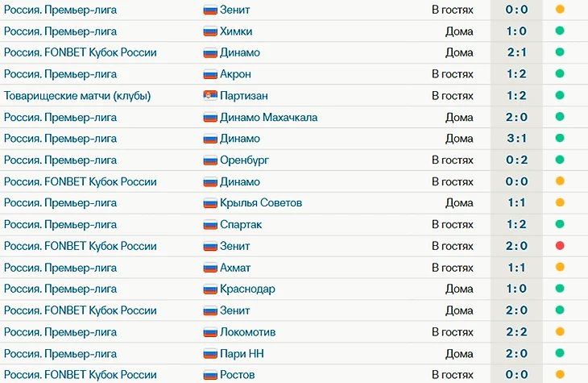Click the Russian flag next to Химки
Viewport: 588px width, 383px height.
(x=210, y=31)
